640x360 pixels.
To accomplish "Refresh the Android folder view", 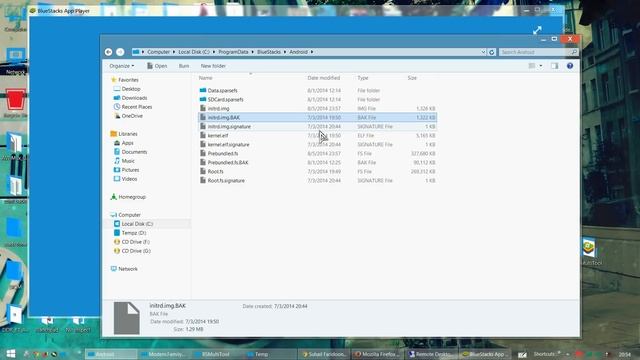I will [x=491, y=52].
